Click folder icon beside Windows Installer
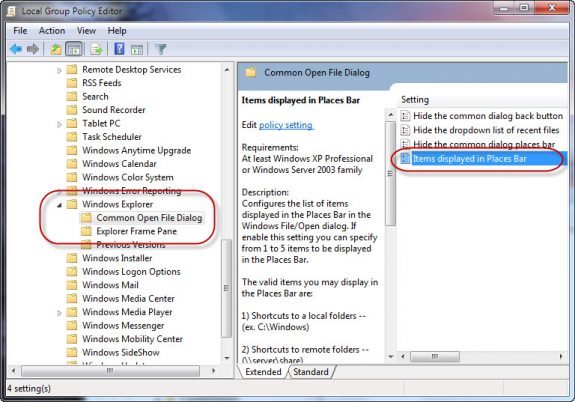The image size is (575, 402). tap(72, 258)
